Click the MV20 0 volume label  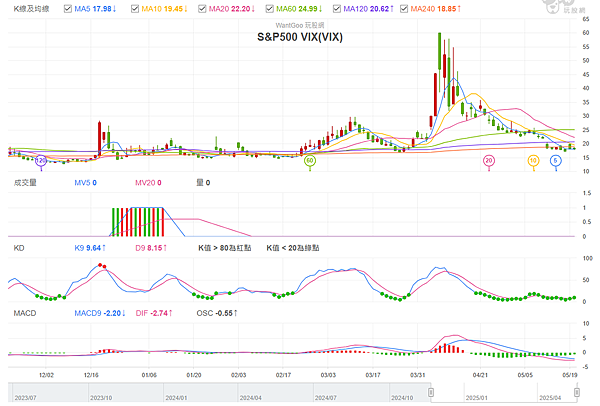[148, 183]
